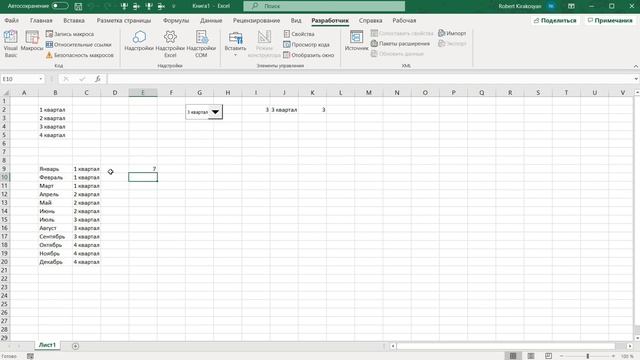Open the combo box dropdown arrow on sheet
The height and width of the screenshot is (360, 640).
[215, 112]
